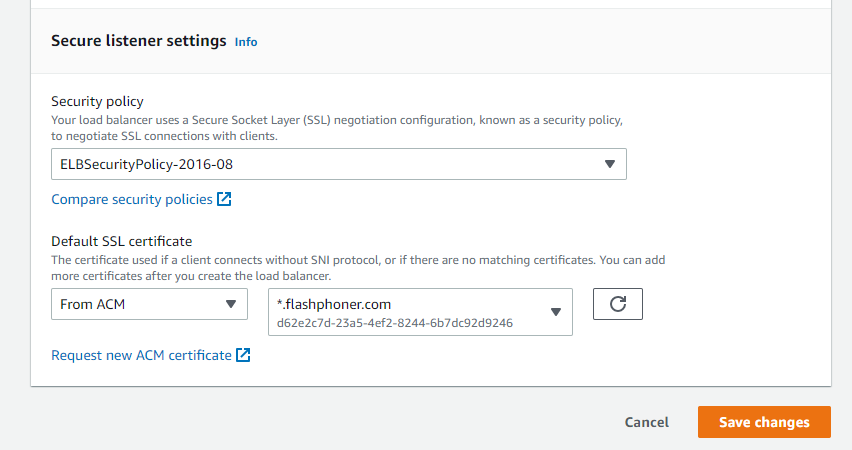Click the arrow on the From ACM dropdown

pos(231,304)
